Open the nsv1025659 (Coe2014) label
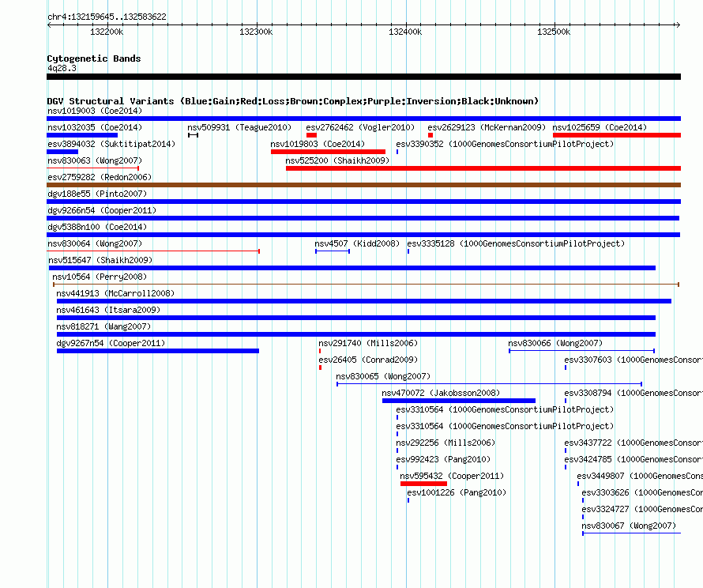 click(x=600, y=127)
